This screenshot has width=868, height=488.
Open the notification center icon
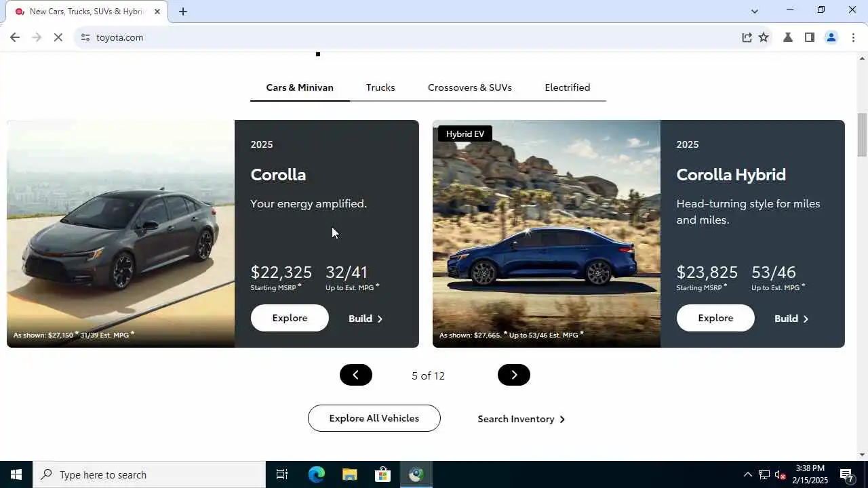click(x=846, y=474)
